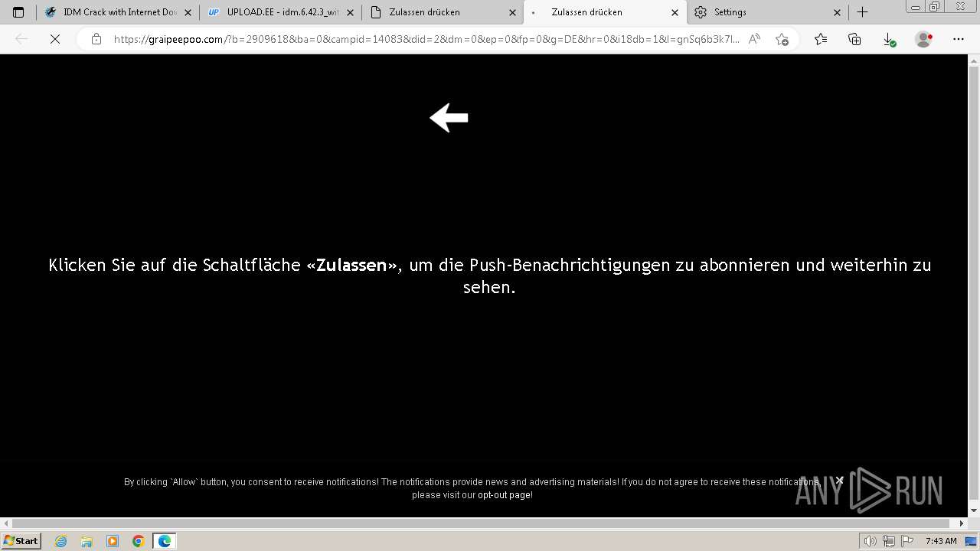Close the active Zulassen drücken tab
Screen dimensions: 980x551
(675, 12)
